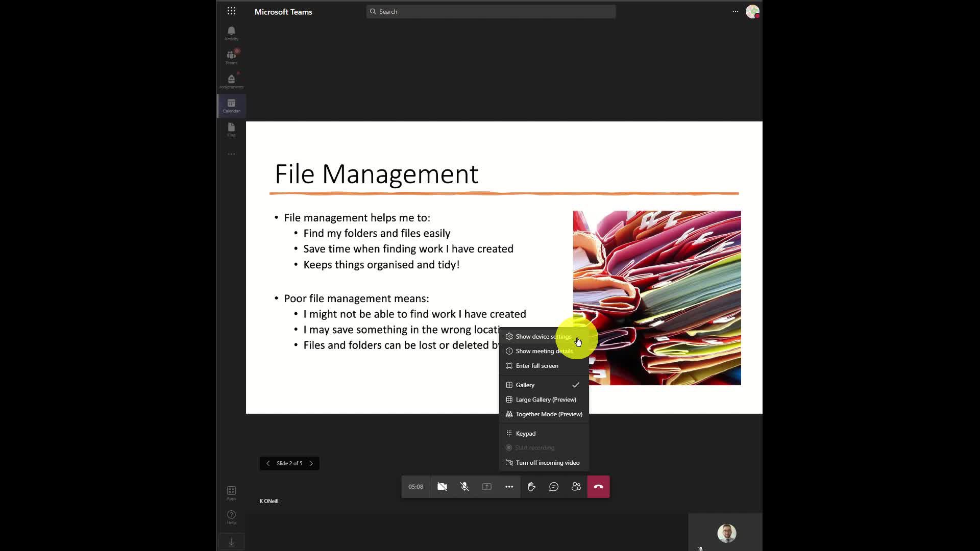Toggle the camera on
Screen dimensions: 980x551
pos(442,487)
